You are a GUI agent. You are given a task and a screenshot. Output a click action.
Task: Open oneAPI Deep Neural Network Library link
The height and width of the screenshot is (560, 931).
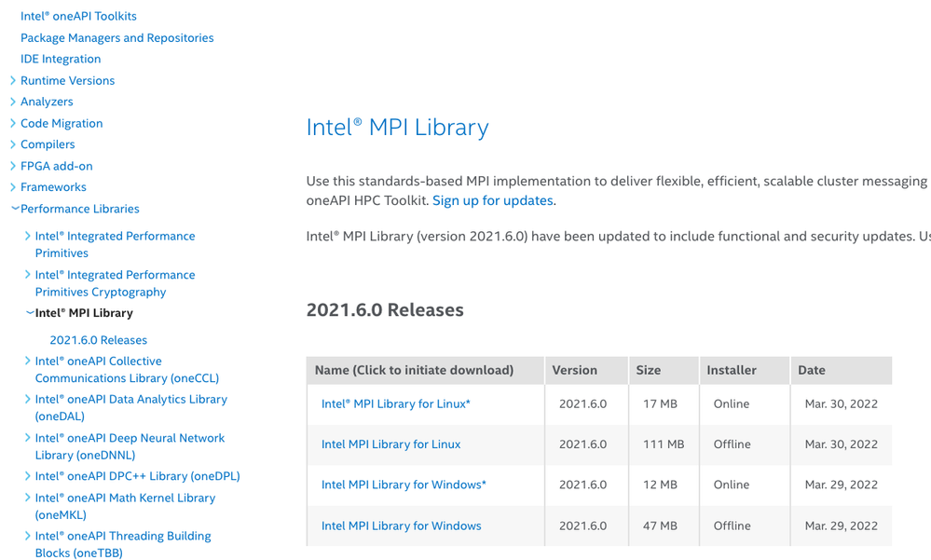click(130, 446)
